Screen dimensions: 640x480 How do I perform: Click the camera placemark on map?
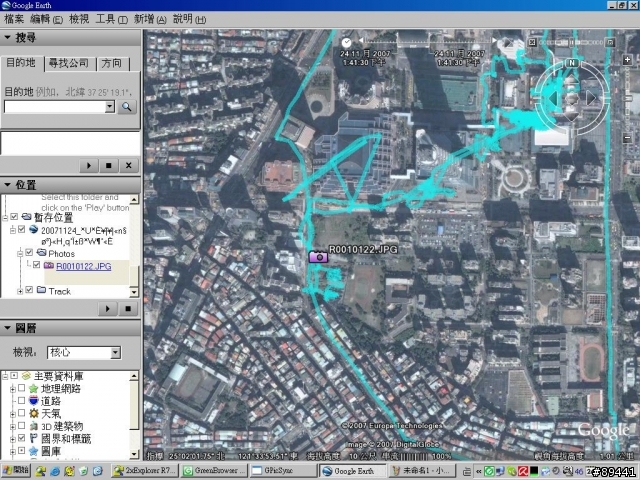coord(318,257)
